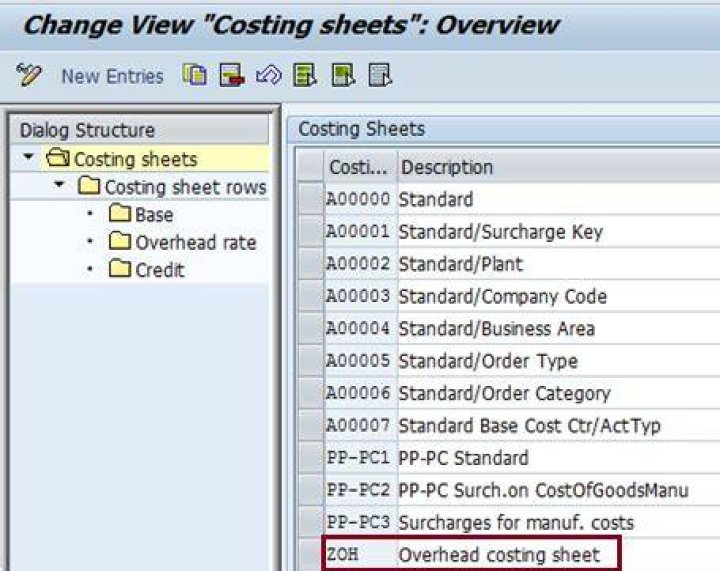Click the Delete entry toolbar icon
This screenshot has width=720, height=571.
pos(232,75)
